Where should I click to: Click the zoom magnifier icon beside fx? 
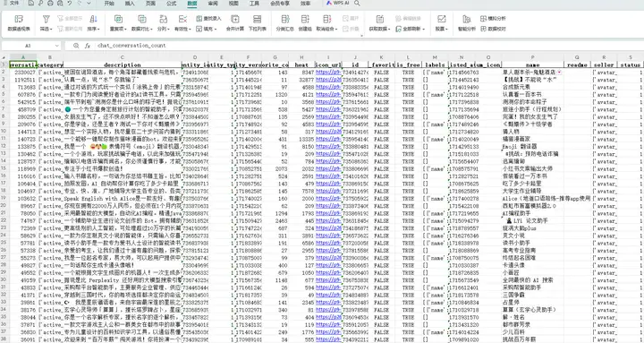(76, 46)
